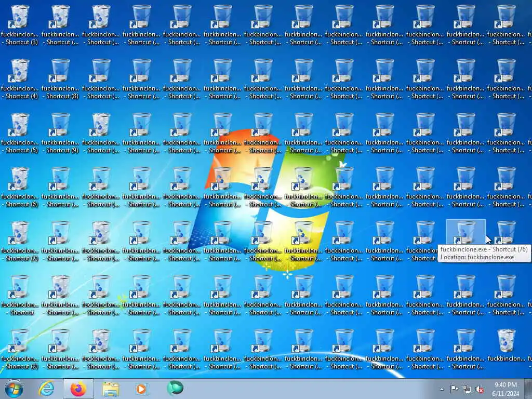Click the muted volume speaker icon
The width and height of the screenshot is (532, 399).
coord(480,390)
